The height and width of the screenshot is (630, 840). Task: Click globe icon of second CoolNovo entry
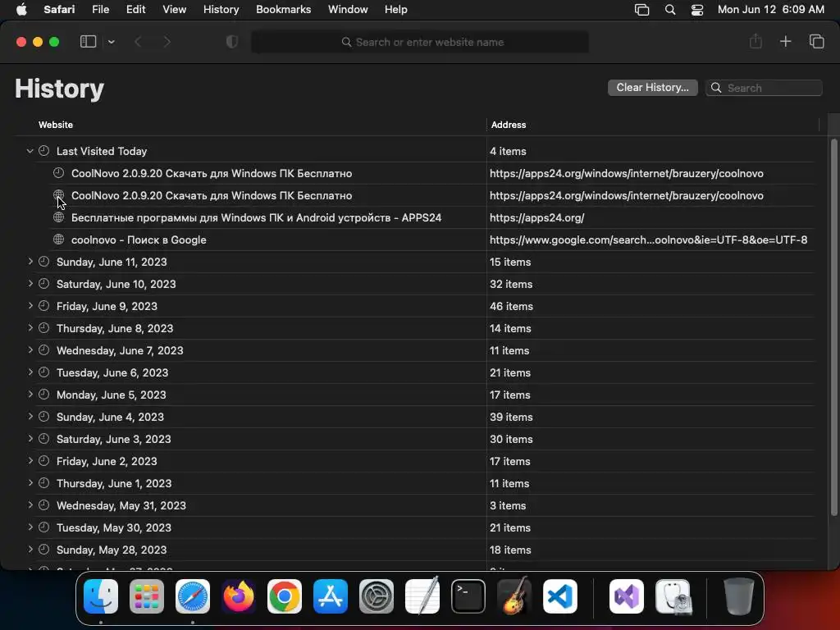click(x=58, y=195)
